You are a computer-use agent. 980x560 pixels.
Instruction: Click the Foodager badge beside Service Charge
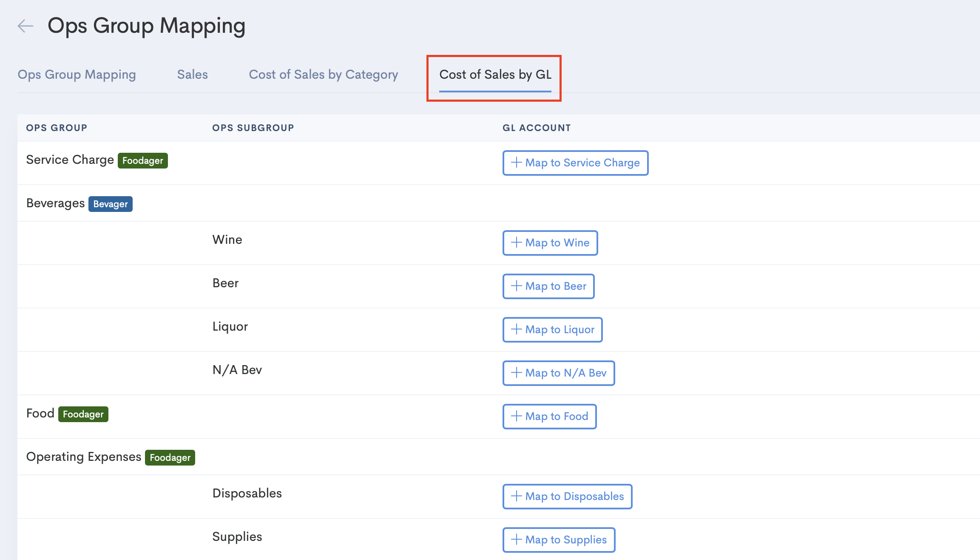(142, 160)
